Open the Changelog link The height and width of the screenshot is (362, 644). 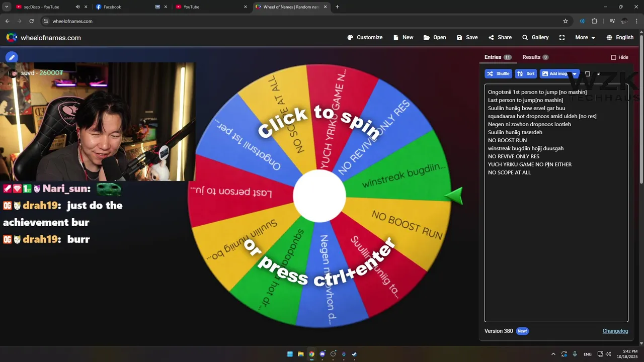tap(615, 331)
